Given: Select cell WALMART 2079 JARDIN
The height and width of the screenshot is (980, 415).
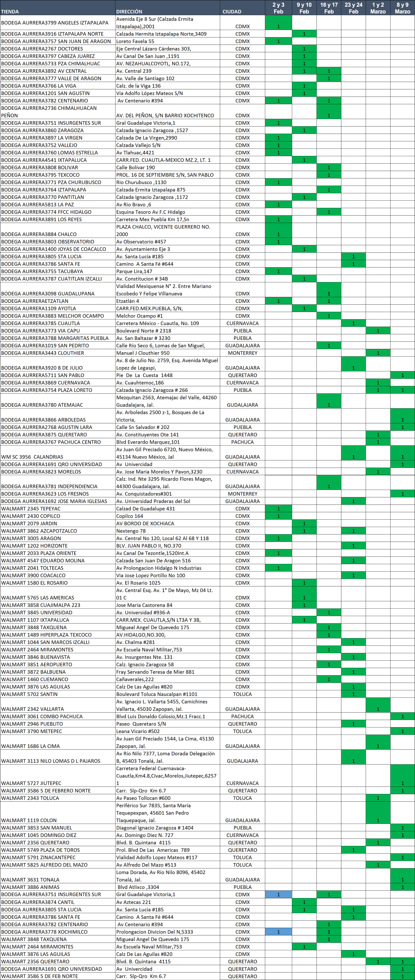Looking at the screenshot, I should click(x=57, y=524).
